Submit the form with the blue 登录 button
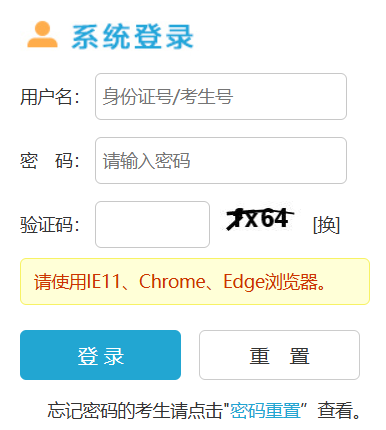 coord(100,355)
